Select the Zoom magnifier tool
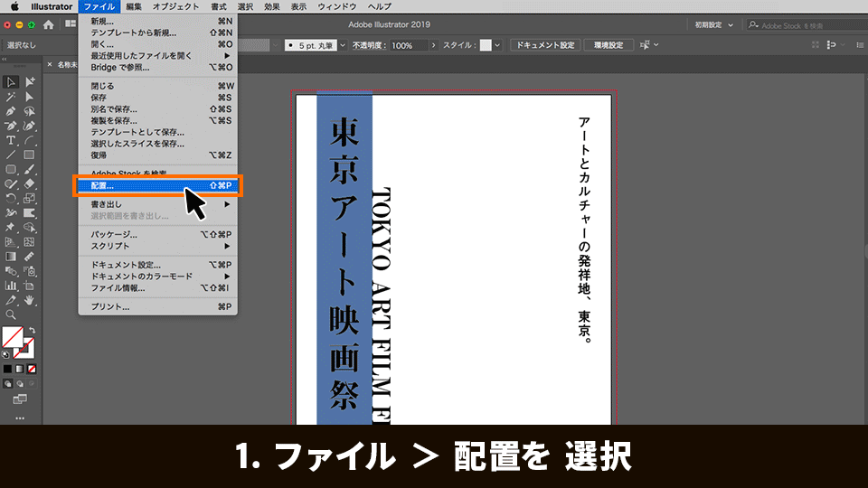 11,314
